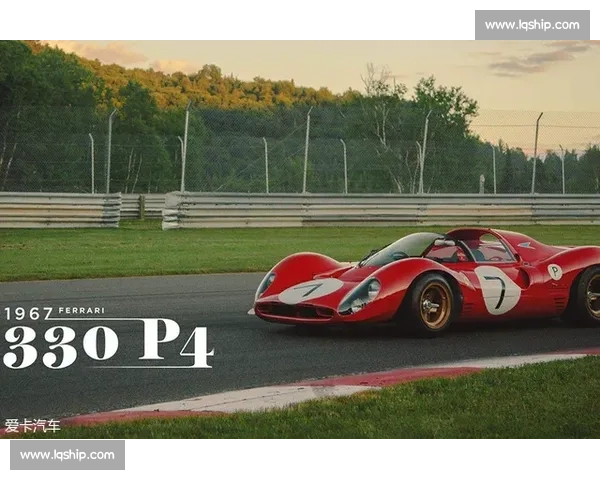Click the small yellow badge behind the cockpit
The height and width of the screenshot is (480, 600).
(x=526, y=244)
